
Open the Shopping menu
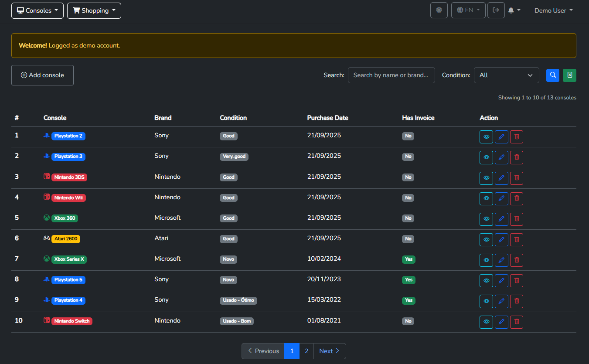click(x=94, y=10)
